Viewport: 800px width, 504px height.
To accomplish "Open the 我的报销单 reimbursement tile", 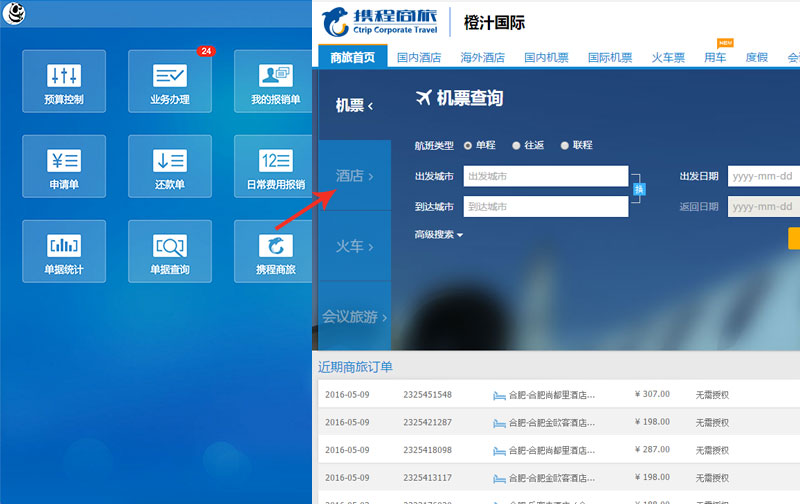I will pos(273,81).
